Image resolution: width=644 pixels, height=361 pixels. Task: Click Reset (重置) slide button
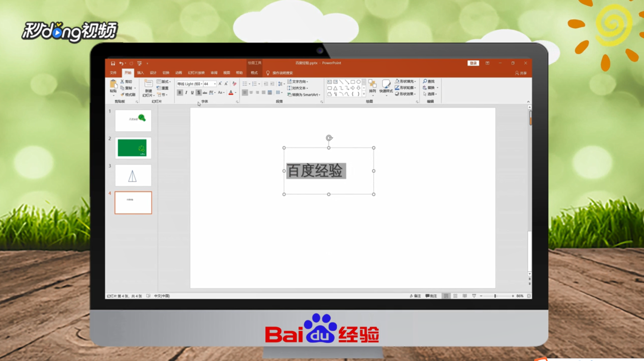pos(163,88)
